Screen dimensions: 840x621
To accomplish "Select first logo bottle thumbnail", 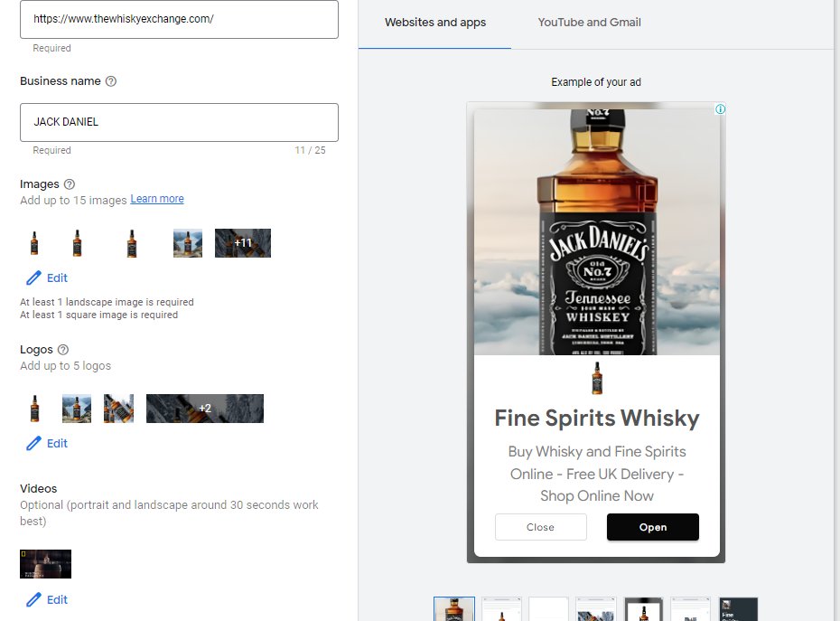I will 35,409.
